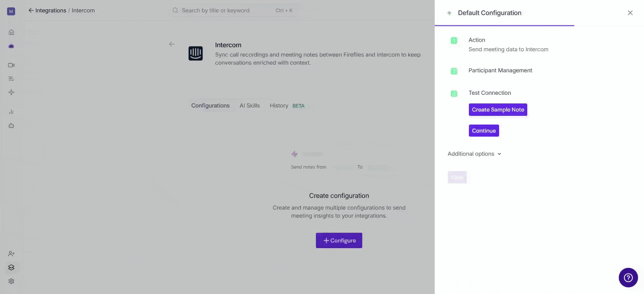Open the purple assistant icon in sidebar
Image resolution: width=644 pixels, height=294 pixels.
[11, 46]
